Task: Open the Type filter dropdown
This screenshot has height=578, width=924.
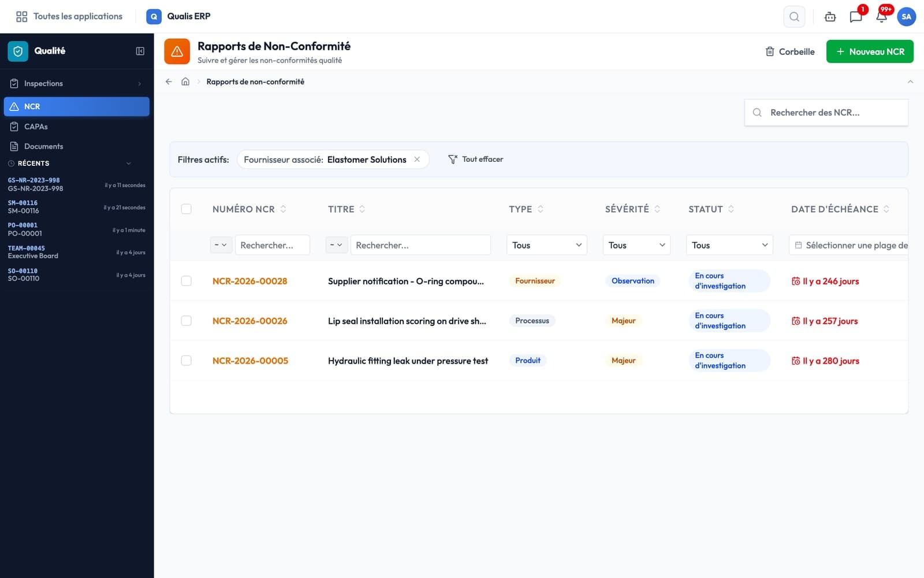Action: (546, 245)
